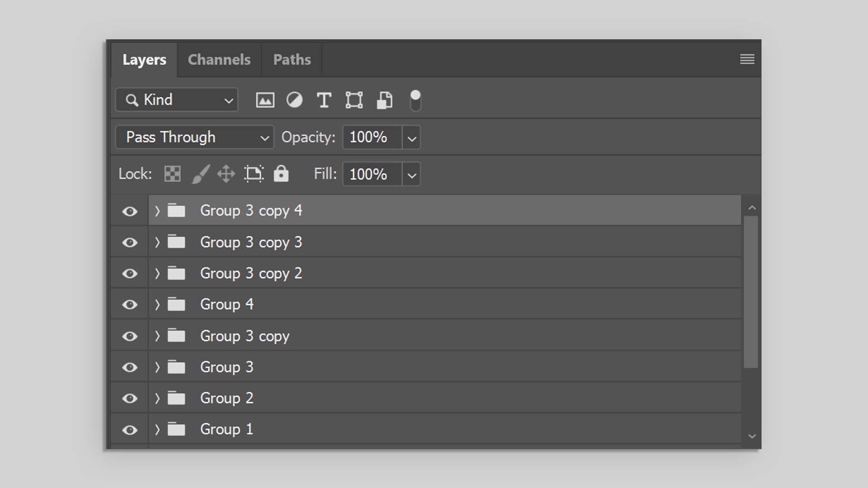868x488 pixels.
Task: Open the Kind filter type dropdown
Action: pyautogui.click(x=177, y=100)
